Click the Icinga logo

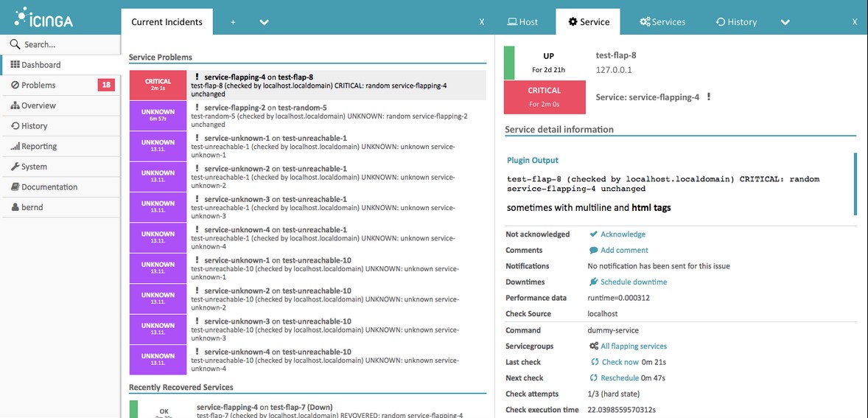(43, 17)
